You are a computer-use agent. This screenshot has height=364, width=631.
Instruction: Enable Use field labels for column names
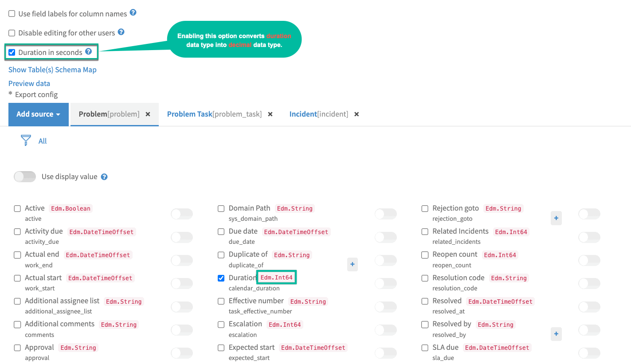point(12,14)
